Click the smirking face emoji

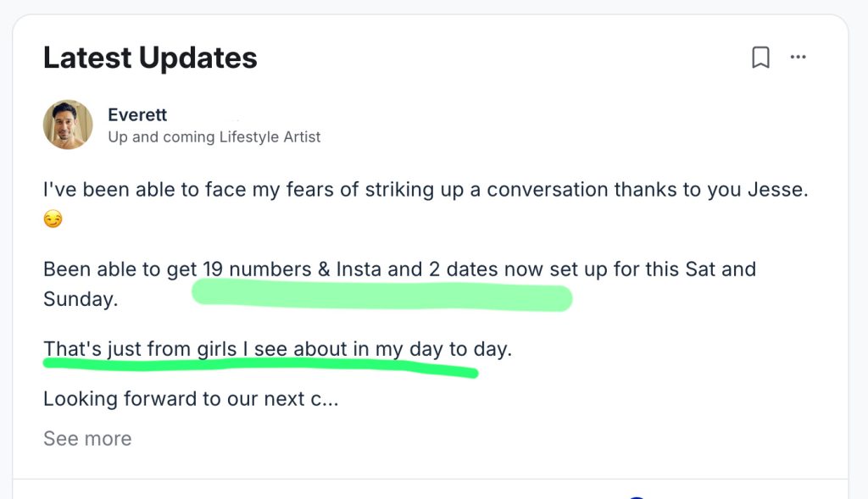tap(53, 220)
